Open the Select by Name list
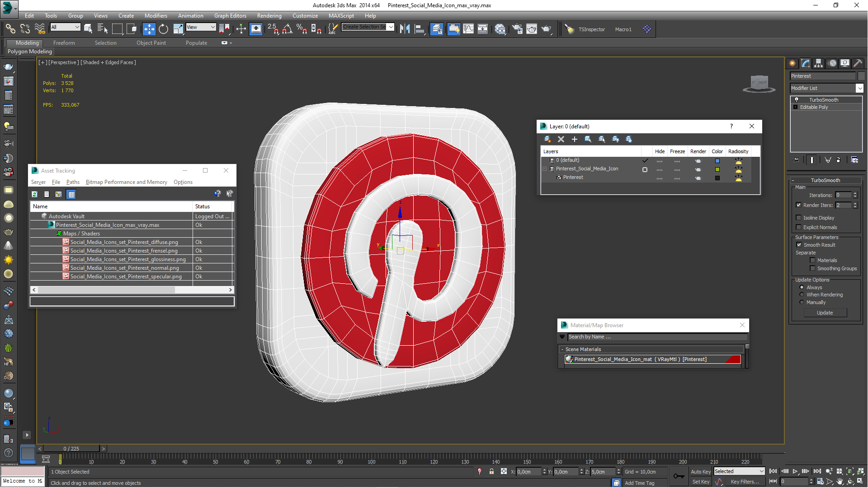The width and height of the screenshot is (868, 488). coord(103,29)
